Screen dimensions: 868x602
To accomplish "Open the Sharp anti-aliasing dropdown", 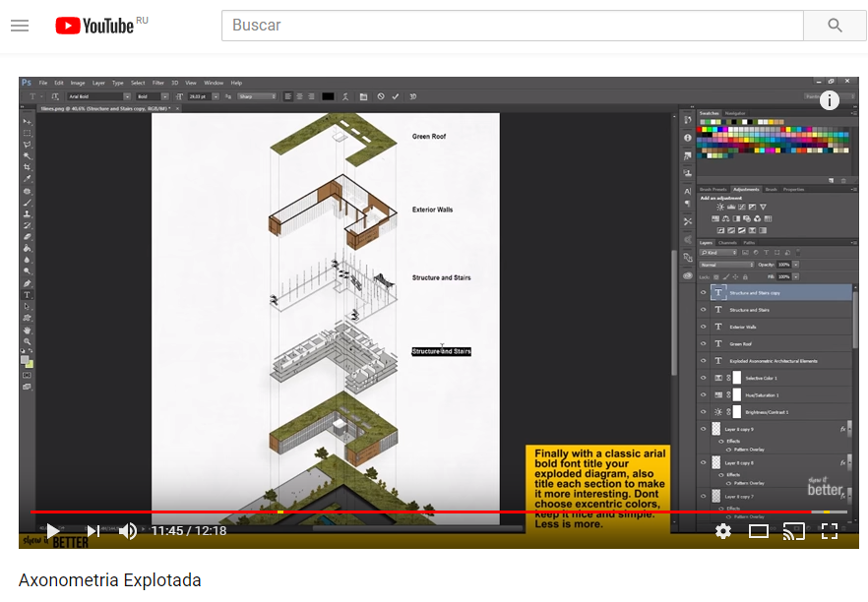I will pyautogui.click(x=258, y=96).
